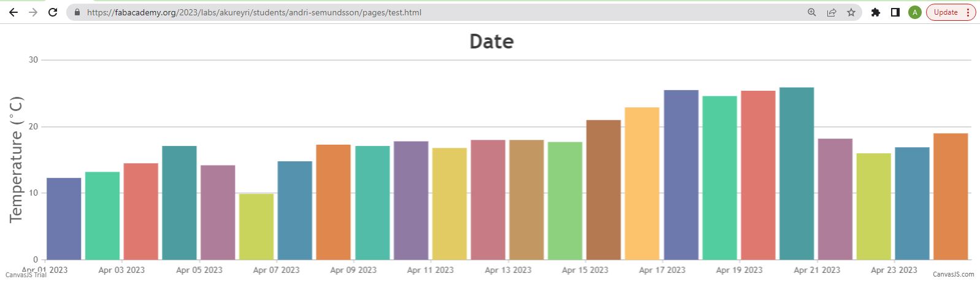Select the light-green bar before Apr 15
The image size is (980, 287).
[565, 201]
